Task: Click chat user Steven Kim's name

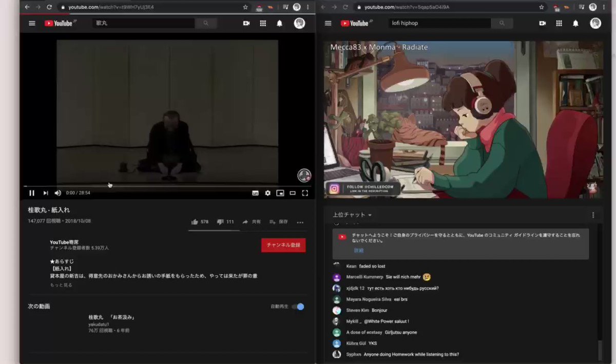Action: click(x=358, y=310)
